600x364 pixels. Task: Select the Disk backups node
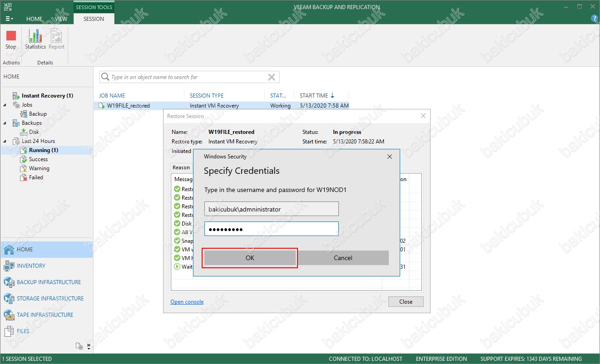click(x=34, y=132)
